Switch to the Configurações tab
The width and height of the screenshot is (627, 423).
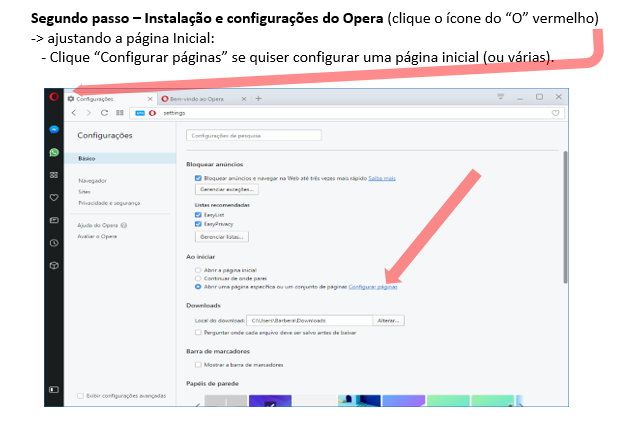tap(110, 99)
